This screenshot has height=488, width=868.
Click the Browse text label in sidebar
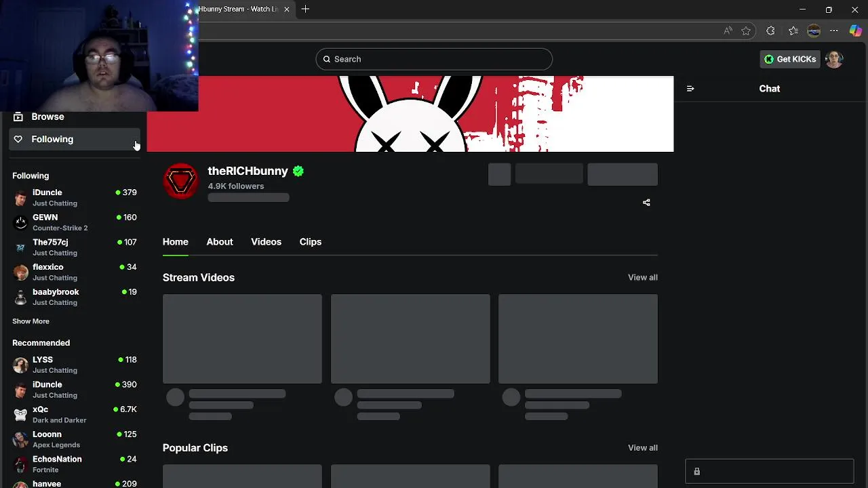[x=47, y=117]
